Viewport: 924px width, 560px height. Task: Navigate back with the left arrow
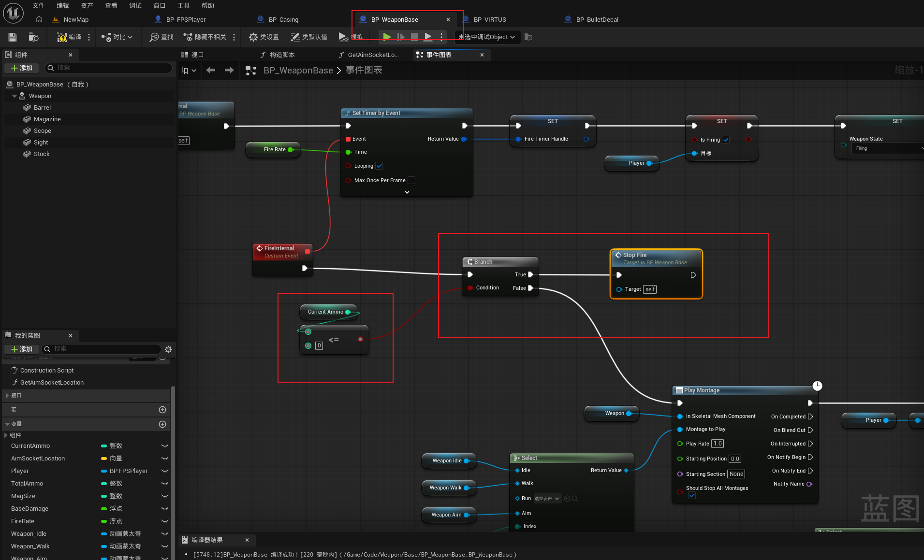tap(210, 71)
